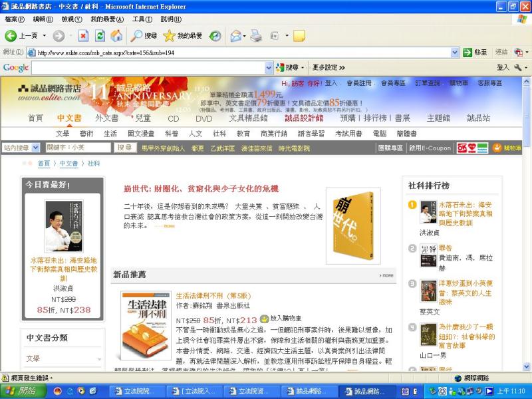The height and width of the screenshot is (399, 532).
Task: Switch to the 外文書 navigation tab
Action: point(106,118)
